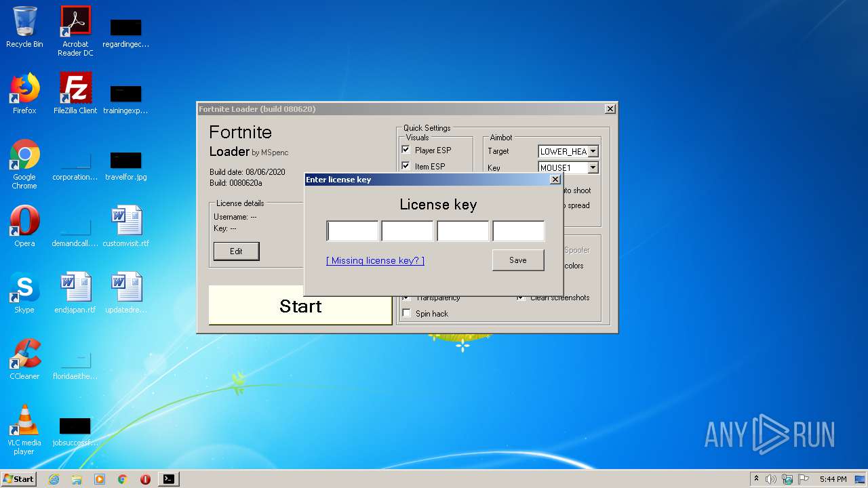Close the Enter license key dialog
This screenshot has width=868, height=488.
click(x=555, y=180)
